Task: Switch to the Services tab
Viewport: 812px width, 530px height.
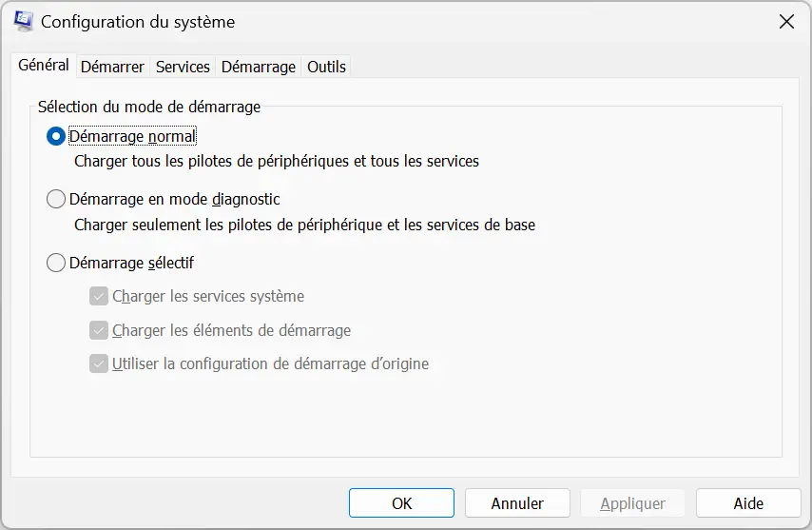Action: [x=183, y=67]
